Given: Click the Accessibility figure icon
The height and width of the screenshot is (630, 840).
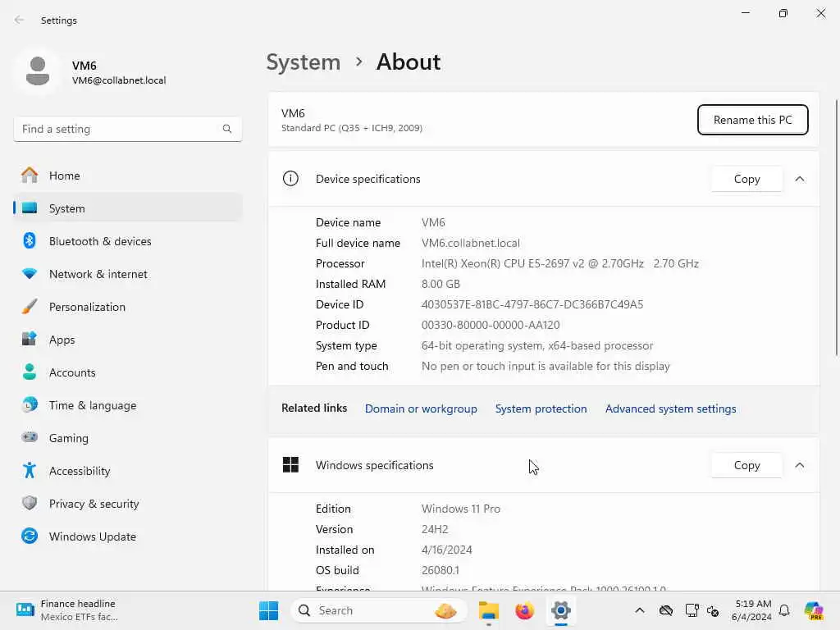Looking at the screenshot, I should (30, 470).
